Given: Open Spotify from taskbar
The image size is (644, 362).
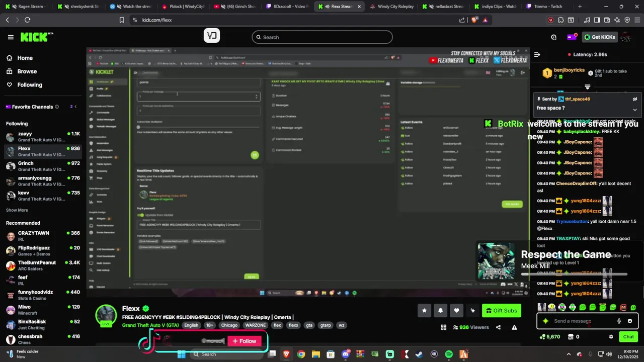Looking at the screenshot, I should (449, 354).
